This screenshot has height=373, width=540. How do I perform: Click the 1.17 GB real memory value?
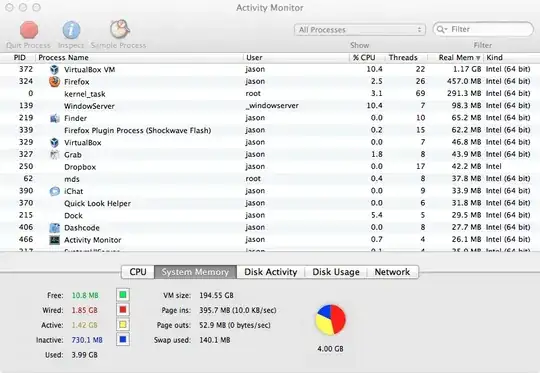[x=467, y=69]
